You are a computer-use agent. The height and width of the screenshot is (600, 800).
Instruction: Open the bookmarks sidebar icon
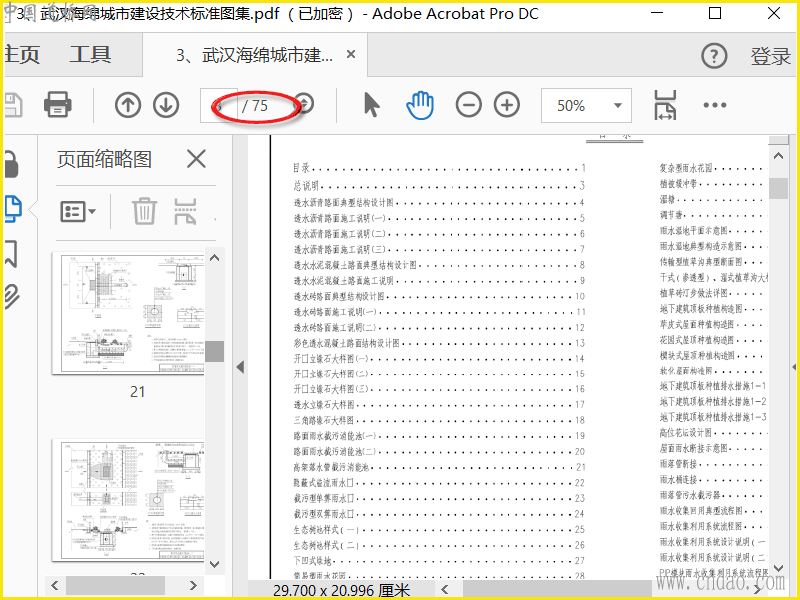point(12,254)
